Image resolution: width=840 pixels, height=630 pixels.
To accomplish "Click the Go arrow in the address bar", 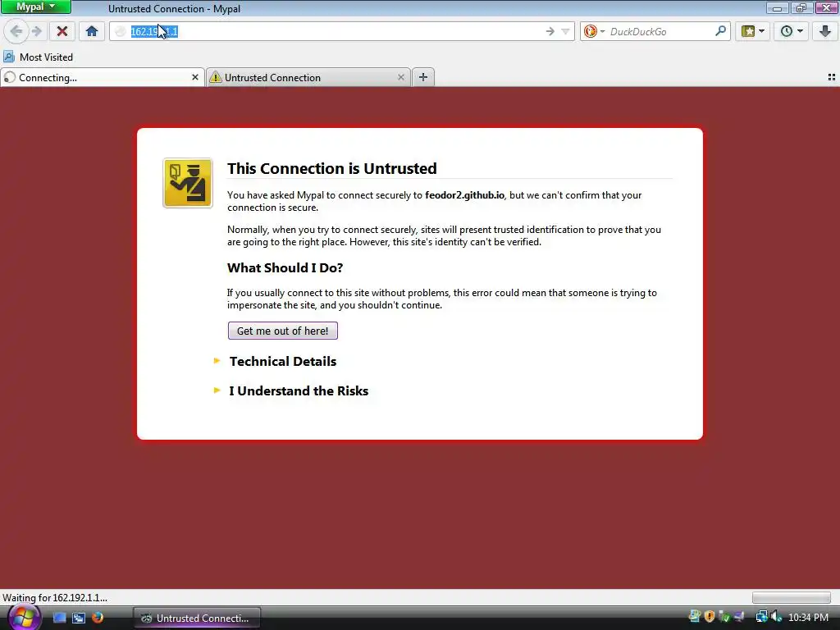I will 550,32.
